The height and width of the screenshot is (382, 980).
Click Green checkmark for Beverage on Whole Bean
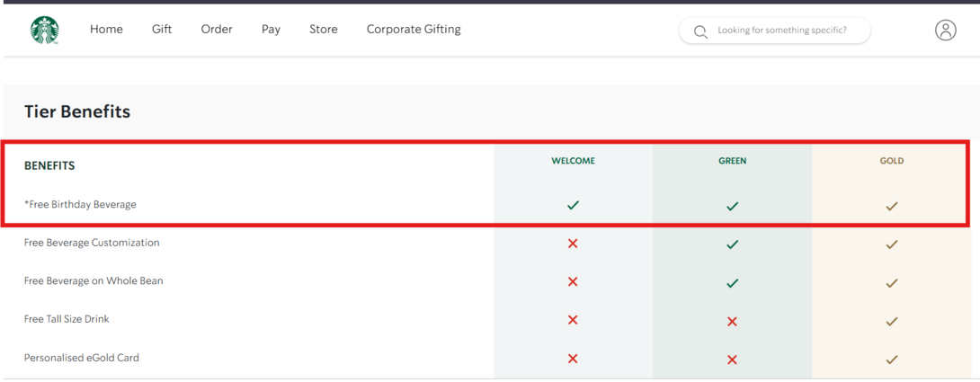tap(733, 283)
